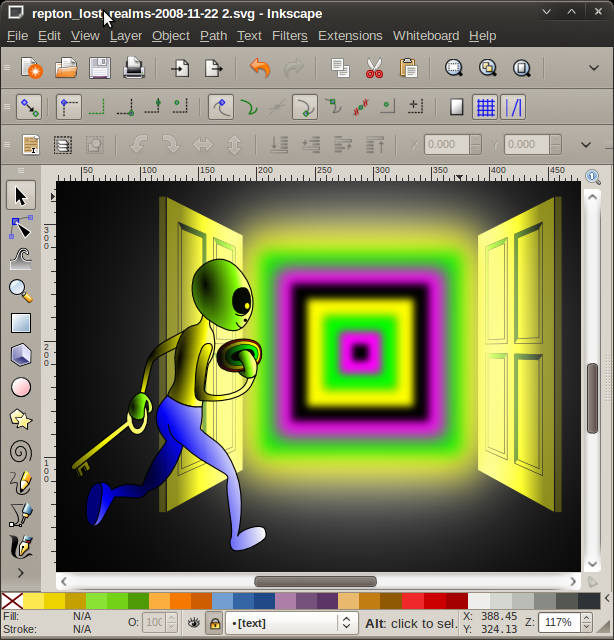Increase zoom percentage stepper

click(587, 618)
